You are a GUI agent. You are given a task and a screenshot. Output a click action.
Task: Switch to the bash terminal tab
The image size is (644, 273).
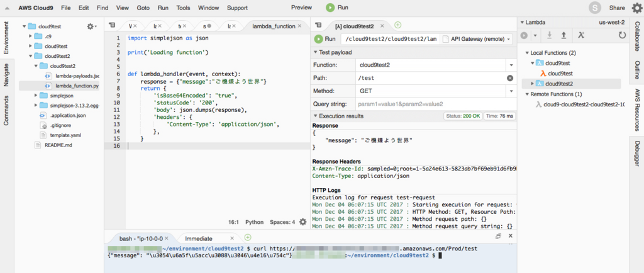coord(141,238)
